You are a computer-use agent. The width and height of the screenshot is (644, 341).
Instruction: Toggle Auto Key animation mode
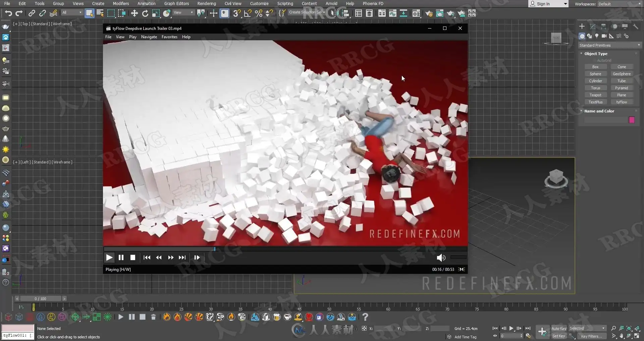coord(559,329)
